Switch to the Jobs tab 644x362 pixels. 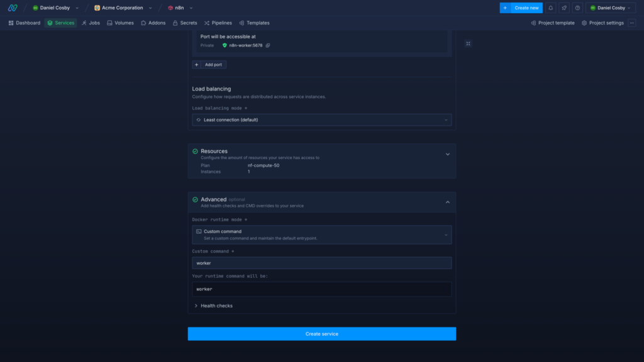coord(92,23)
